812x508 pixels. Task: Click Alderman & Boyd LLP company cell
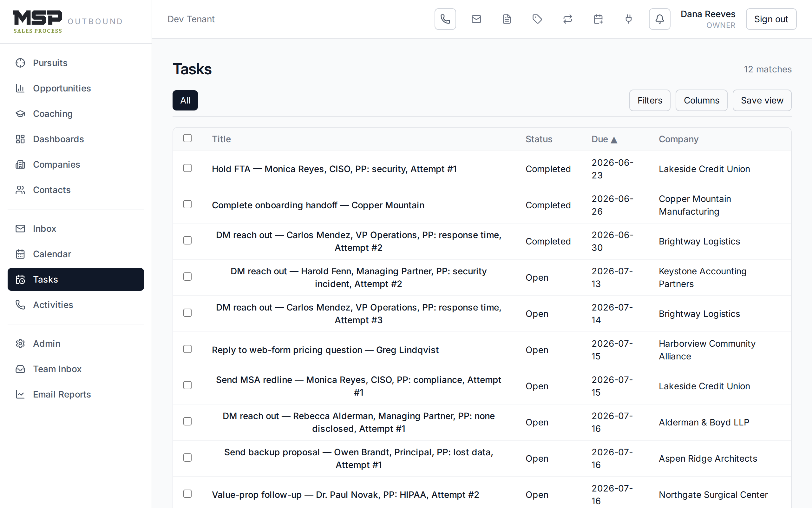click(x=704, y=422)
